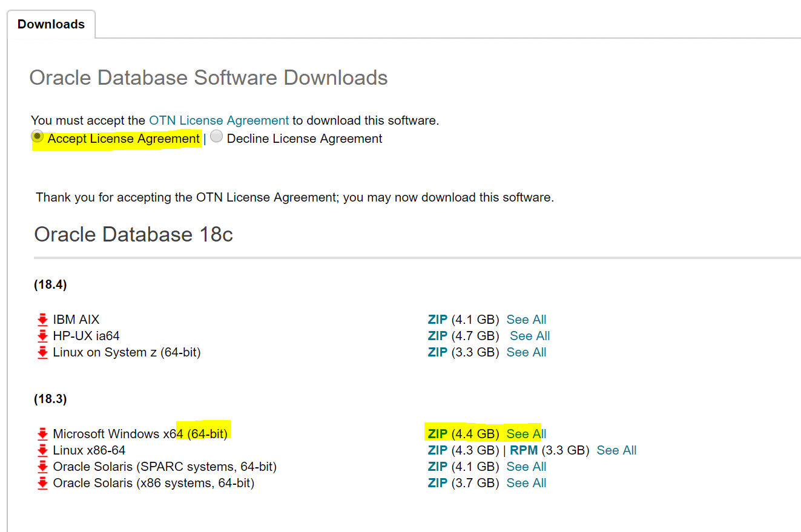801x532 pixels.
Task: Select the Accept License Agreement radio button
Action: point(37,136)
